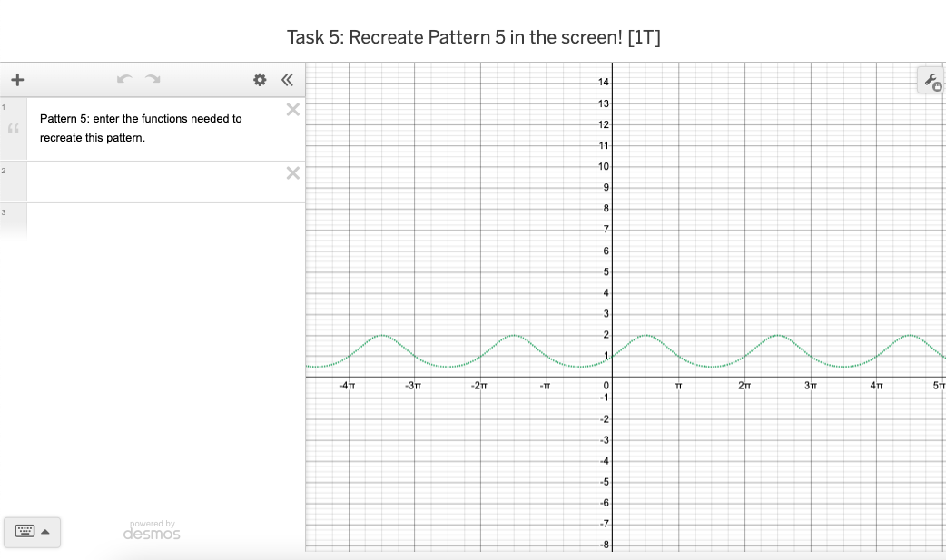Delete the Pattern 5 note in row 1
The image size is (946, 560).
point(292,109)
